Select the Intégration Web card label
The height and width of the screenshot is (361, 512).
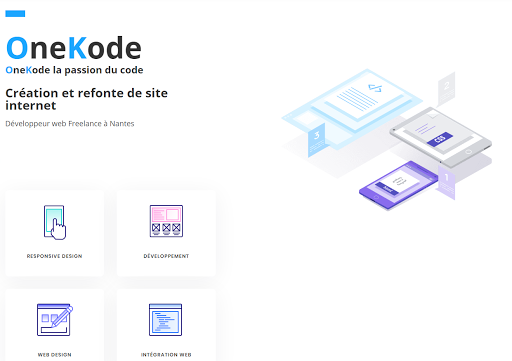(166, 355)
